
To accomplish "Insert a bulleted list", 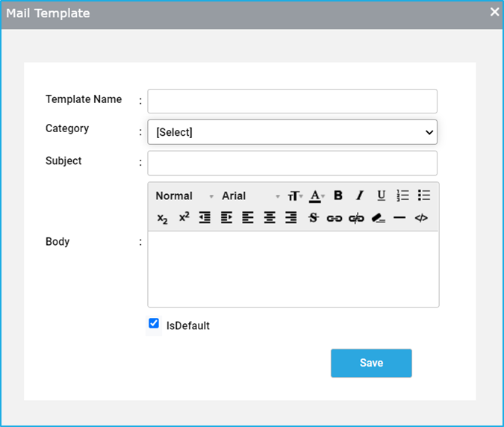I will coord(424,196).
